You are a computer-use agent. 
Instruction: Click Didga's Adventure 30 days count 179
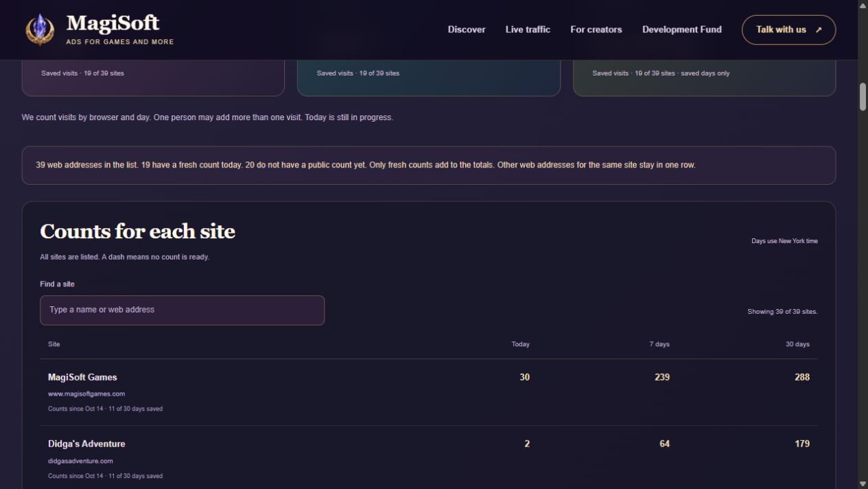[801, 444]
